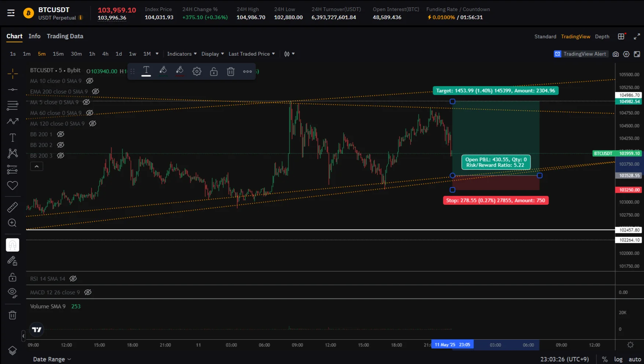Switch to Depth chart view
The width and height of the screenshot is (644, 364).
(602, 36)
